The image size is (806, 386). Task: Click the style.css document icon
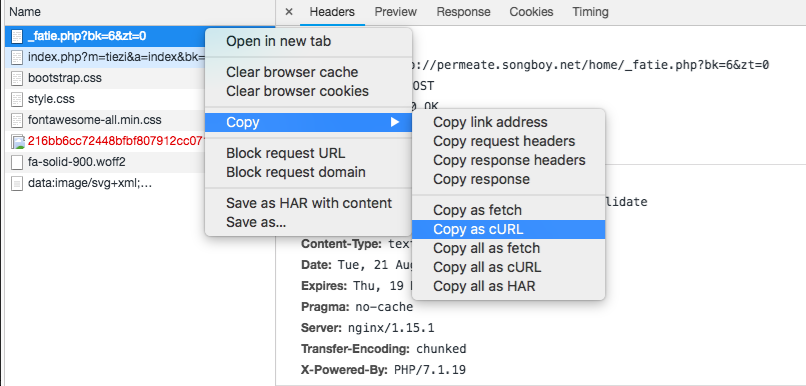(17, 99)
